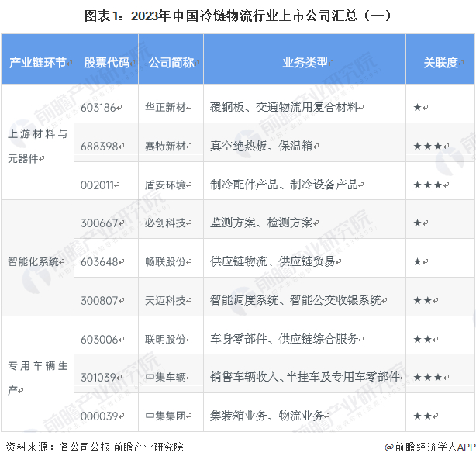This screenshot has width=476, height=463.
Task: Click stock code 688398
Action: click(99, 147)
